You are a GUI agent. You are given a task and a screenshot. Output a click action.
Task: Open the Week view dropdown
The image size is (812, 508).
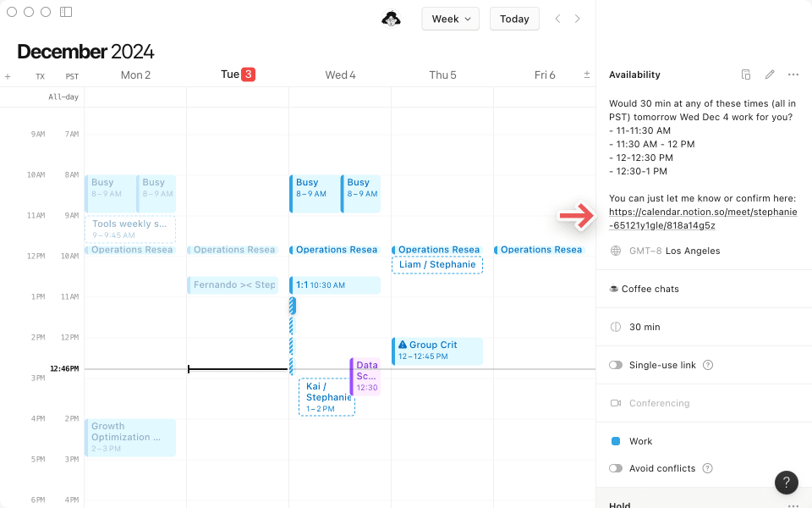(450, 18)
